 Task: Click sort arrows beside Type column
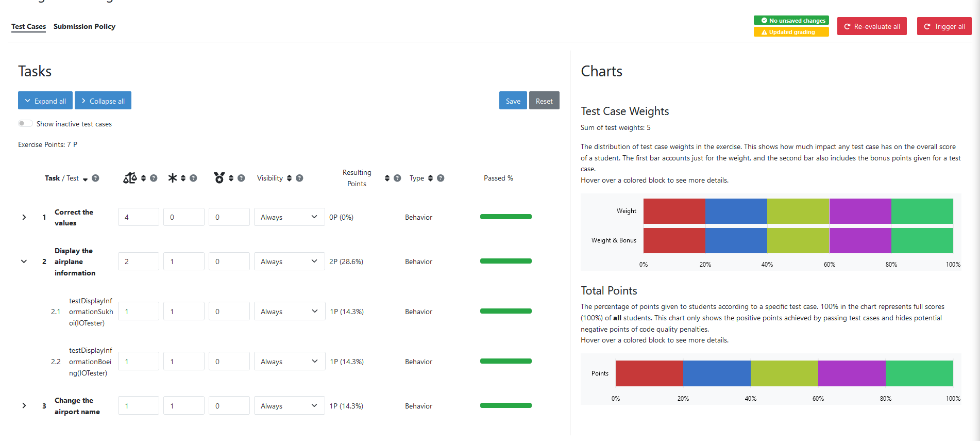(x=430, y=178)
